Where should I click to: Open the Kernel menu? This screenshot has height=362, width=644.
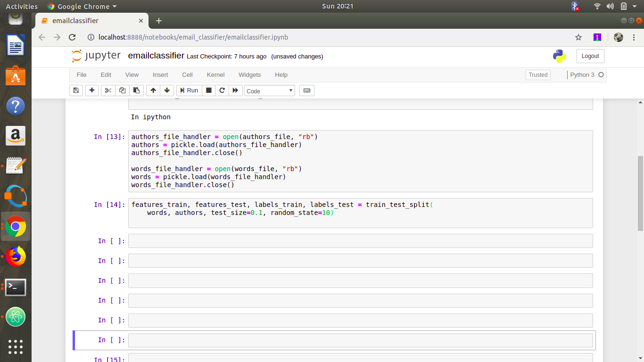(215, 75)
